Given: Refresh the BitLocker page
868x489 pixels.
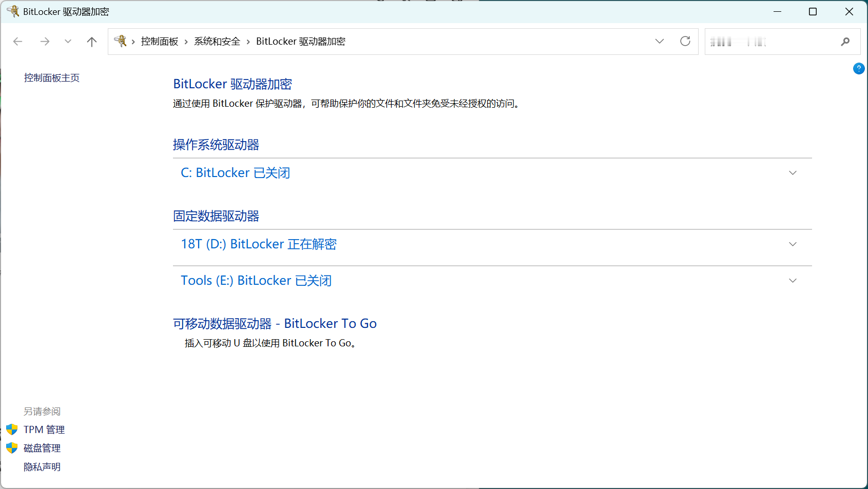Looking at the screenshot, I should tap(685, 41).
